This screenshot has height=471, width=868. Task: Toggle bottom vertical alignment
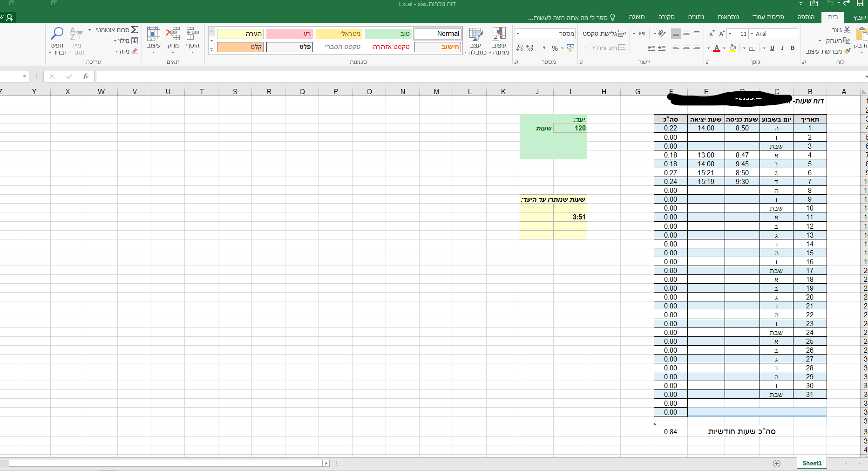tap(676, 34)
